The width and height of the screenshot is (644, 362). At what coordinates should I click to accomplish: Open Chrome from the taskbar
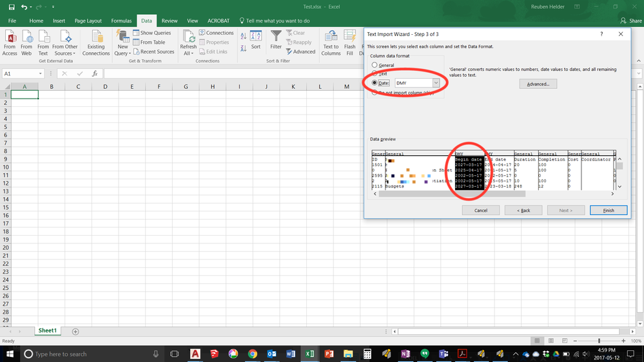pos(252,354)
